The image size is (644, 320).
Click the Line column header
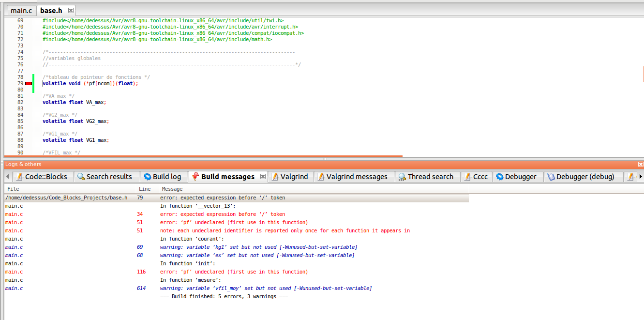[x=145, y=189]
